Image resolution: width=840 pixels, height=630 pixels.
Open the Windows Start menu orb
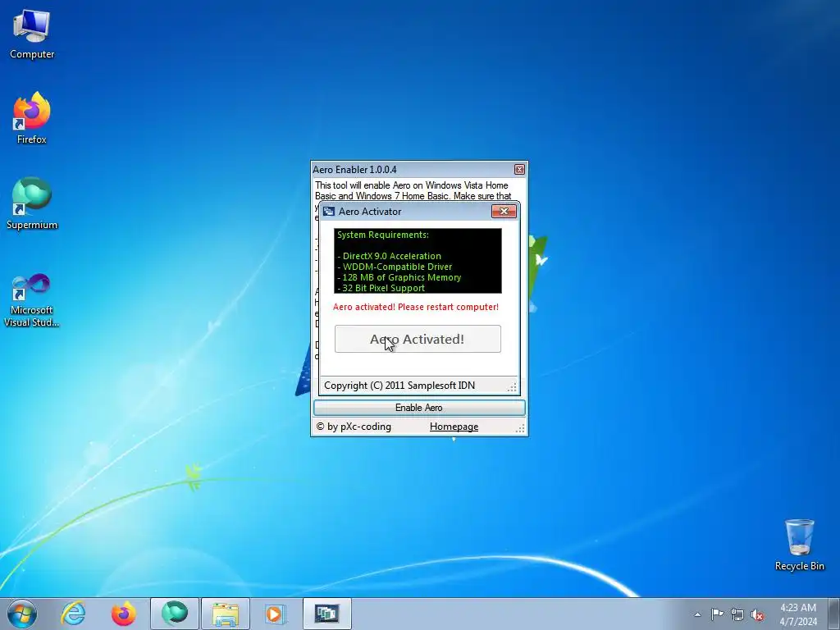pos(22,614)
